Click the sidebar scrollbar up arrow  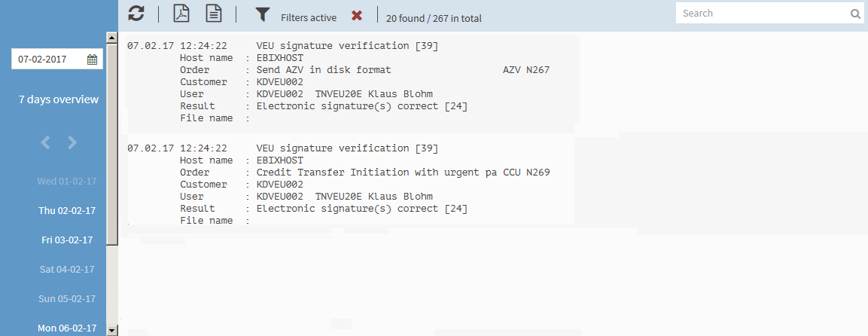pos(112,38)
